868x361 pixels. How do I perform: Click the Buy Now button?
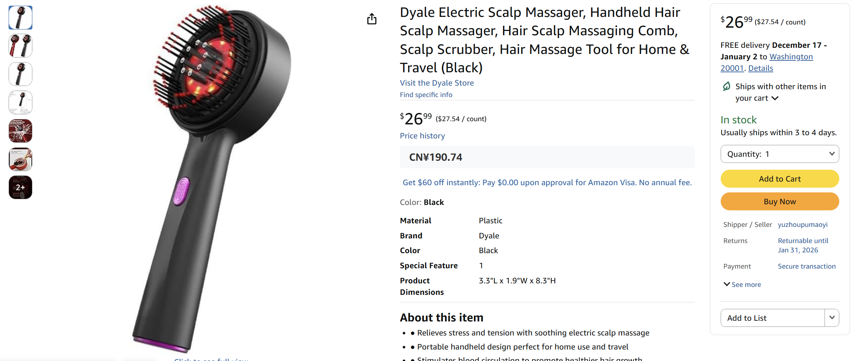pos(779,201)
